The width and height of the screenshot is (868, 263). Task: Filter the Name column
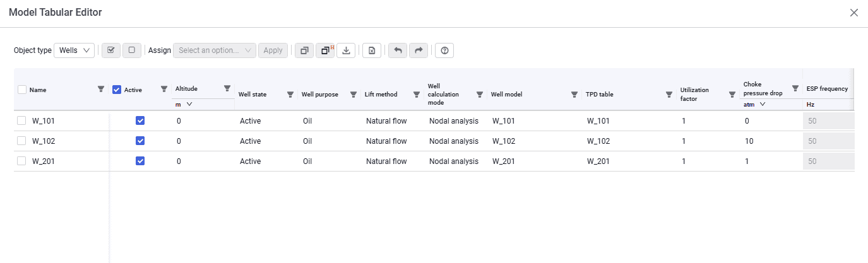(101, 89)
